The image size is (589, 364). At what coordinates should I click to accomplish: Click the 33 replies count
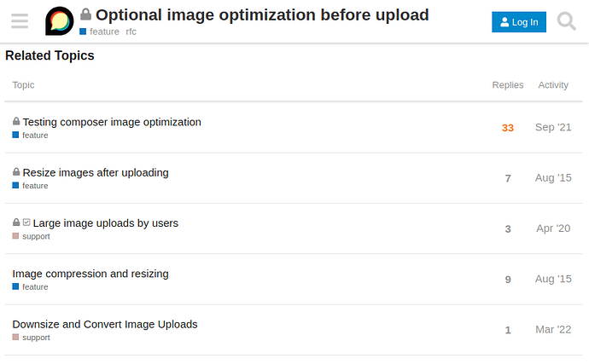point(508,128)
